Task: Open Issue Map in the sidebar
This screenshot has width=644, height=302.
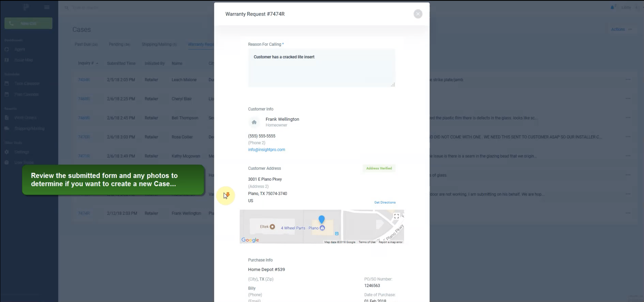Action: pos(23,60)
